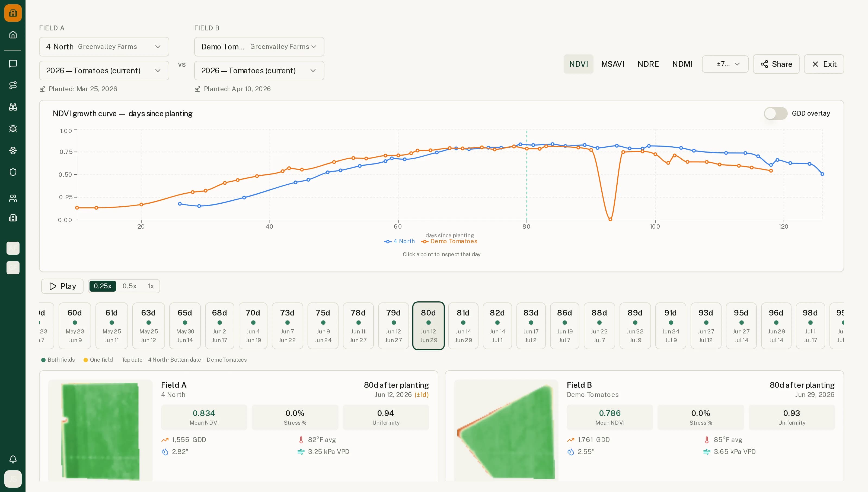Set playback speed to 0.25x

(x=103, y=286)
